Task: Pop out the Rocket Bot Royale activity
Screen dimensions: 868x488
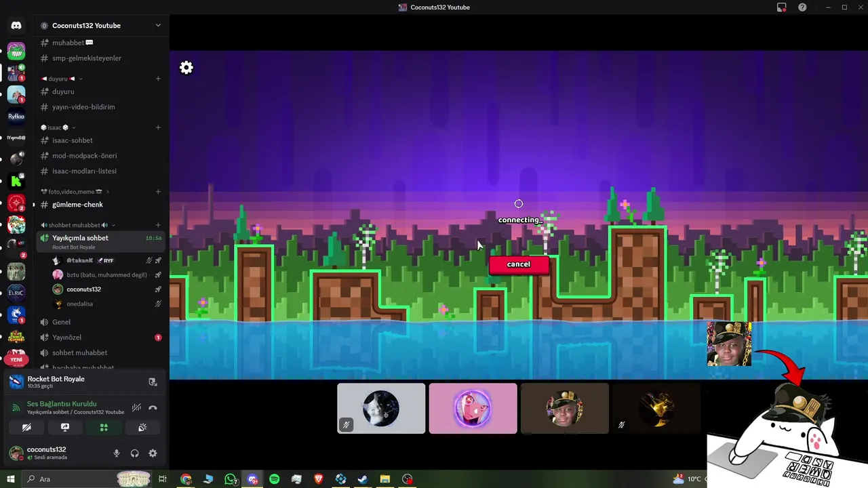Action: [x=153, y=382]
